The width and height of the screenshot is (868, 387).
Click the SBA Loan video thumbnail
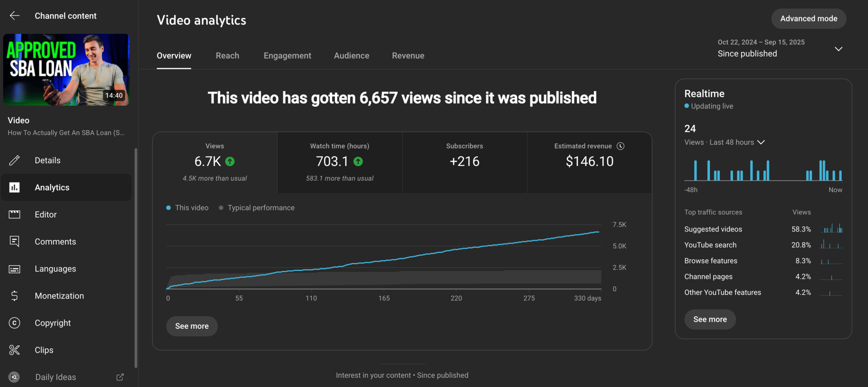point(66,70)
